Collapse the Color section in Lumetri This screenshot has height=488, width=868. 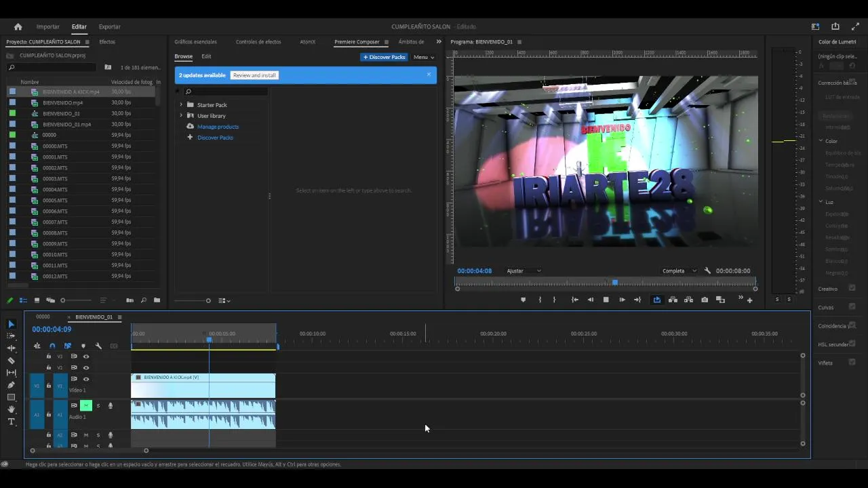tap(821, 141)
